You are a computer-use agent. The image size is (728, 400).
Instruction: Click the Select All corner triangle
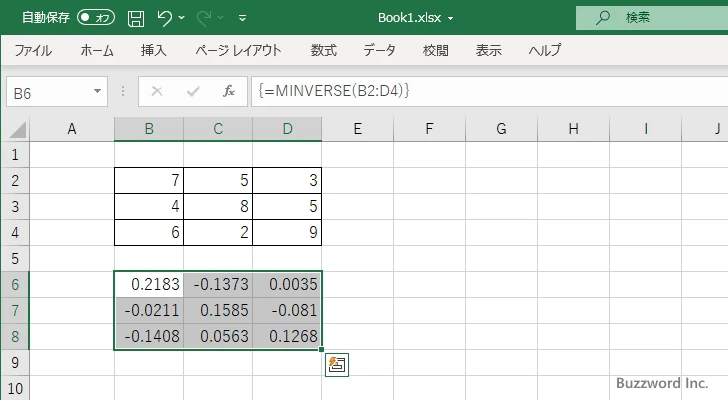pyautogui.click(x=18, y=129)
